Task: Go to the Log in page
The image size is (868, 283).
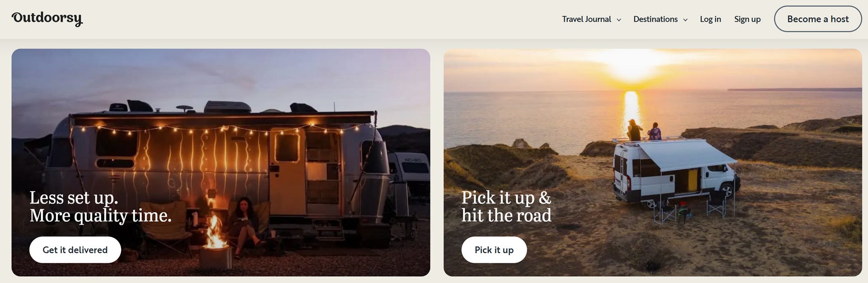Action: pos(710,19)
